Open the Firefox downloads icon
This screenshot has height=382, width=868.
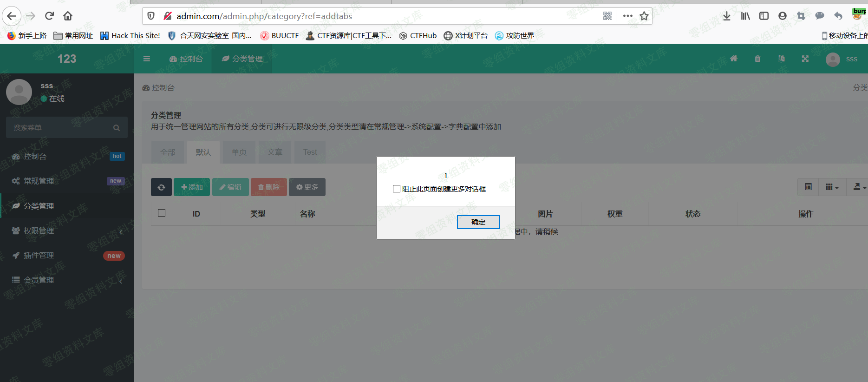tap(727, 16)
